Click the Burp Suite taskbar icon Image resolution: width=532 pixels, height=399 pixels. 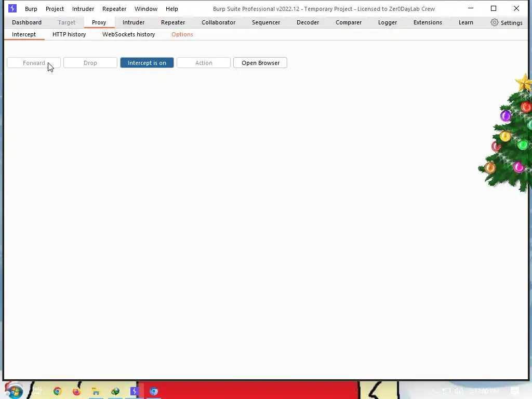pyautogui.click(x=135, y=391)
